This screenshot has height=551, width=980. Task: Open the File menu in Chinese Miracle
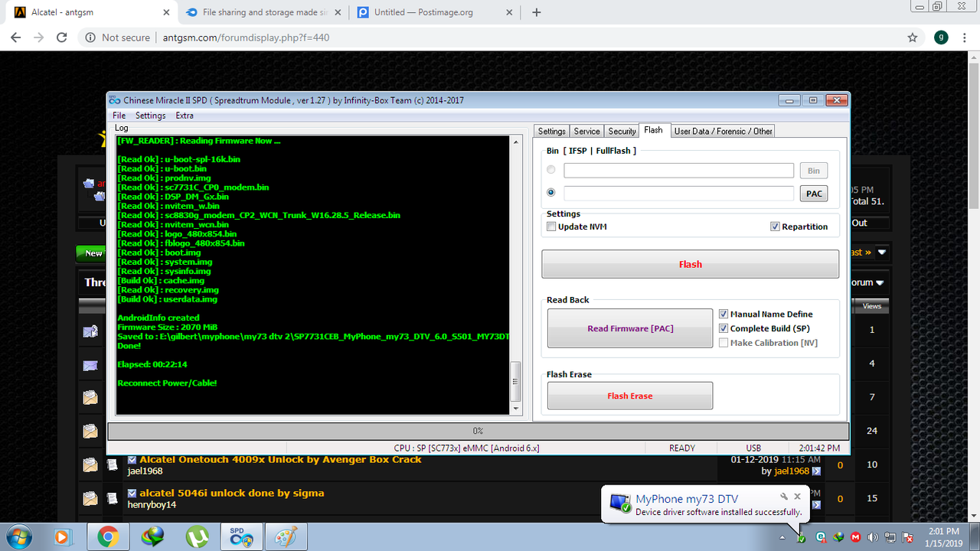119,116
